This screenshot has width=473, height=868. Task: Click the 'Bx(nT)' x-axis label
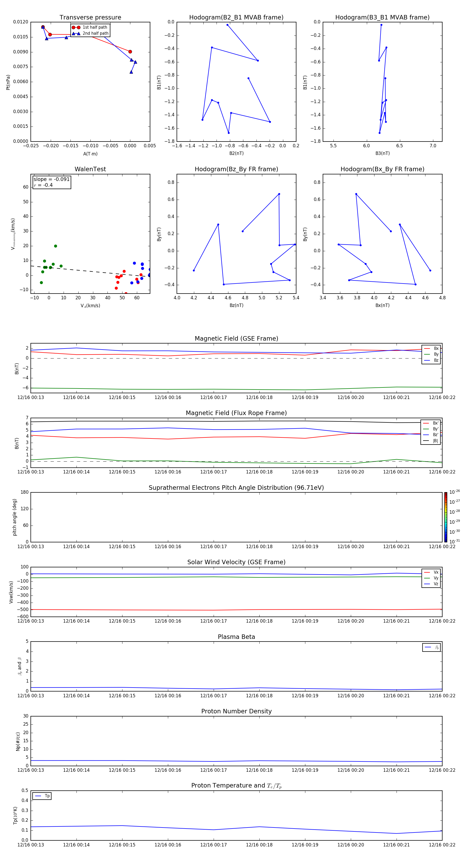pyautogui.click(x=382, y=306)
